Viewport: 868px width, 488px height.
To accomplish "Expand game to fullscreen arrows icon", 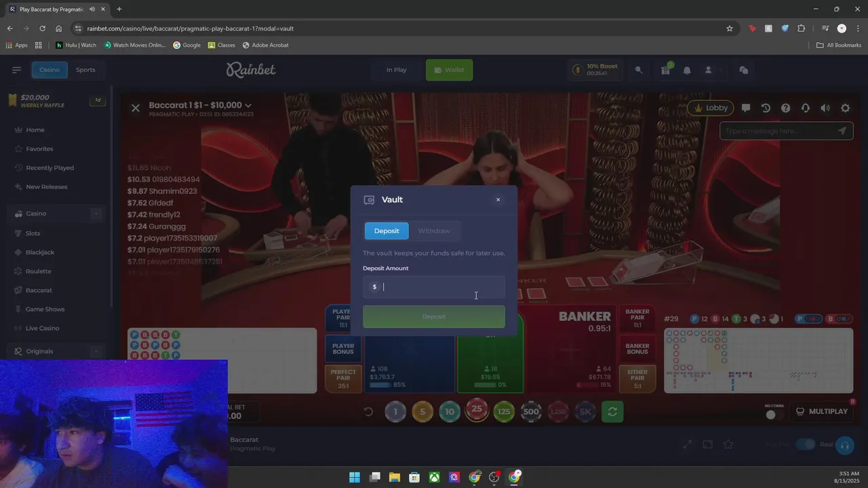I will (688, 445).
